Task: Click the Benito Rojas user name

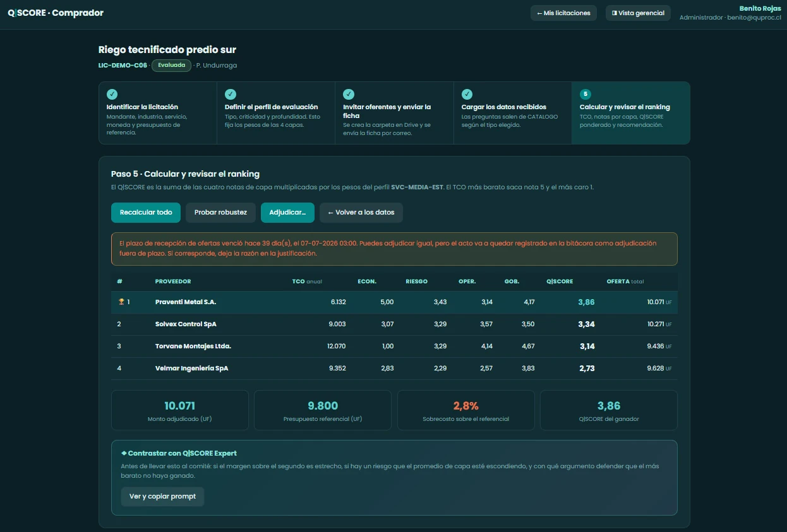Action: click(x=760, y=9)
